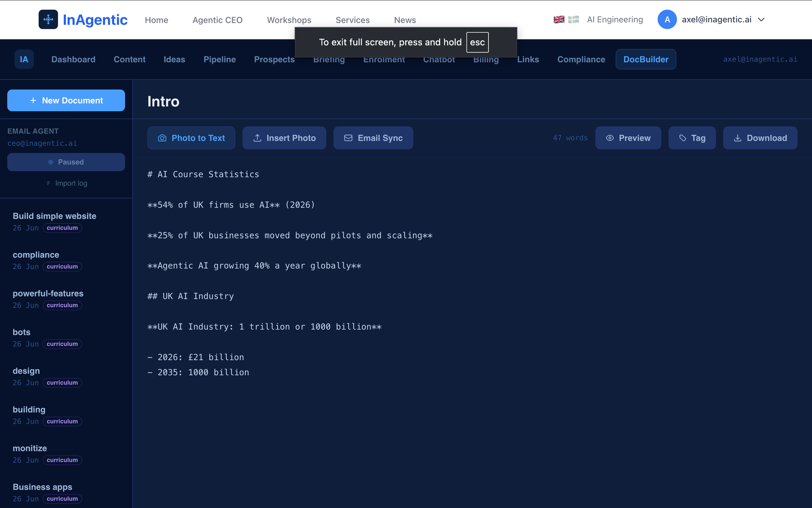
Task: Click the Intro document title
Action: pos(163,101)
